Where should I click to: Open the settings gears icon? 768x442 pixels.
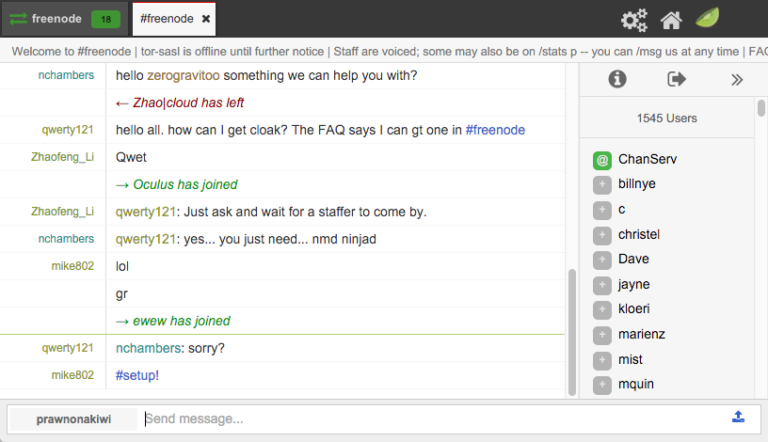click(634, 20)
